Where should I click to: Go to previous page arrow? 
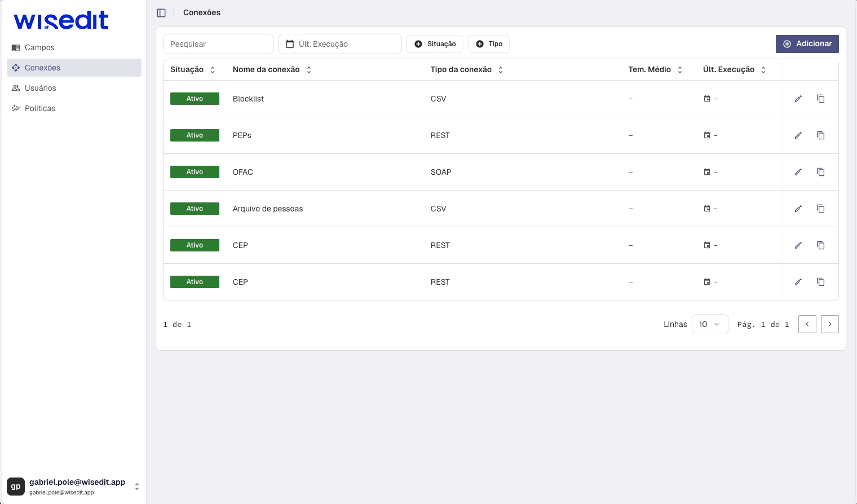pos(807,324)
